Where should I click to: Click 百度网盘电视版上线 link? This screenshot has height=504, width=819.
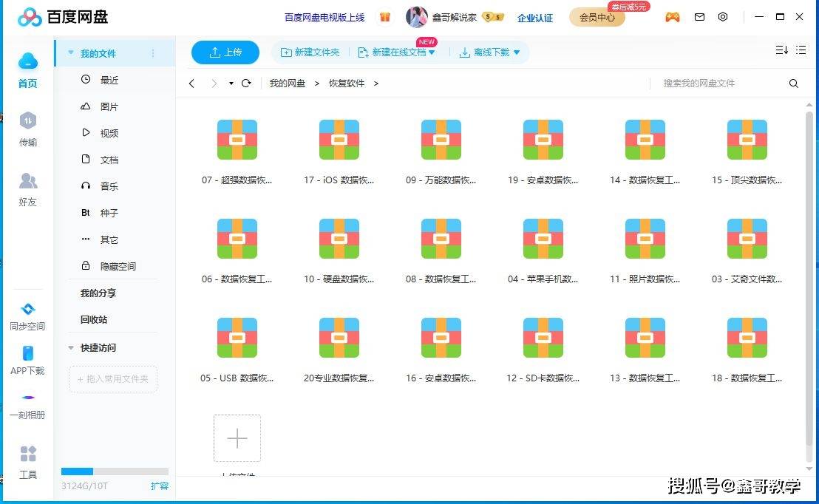tap(324, 17)
